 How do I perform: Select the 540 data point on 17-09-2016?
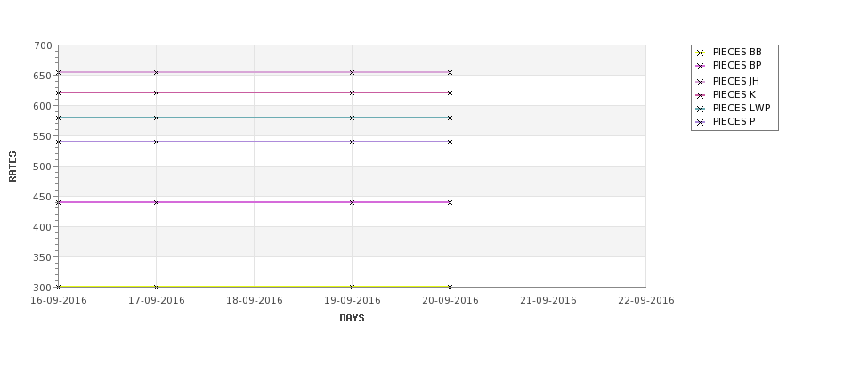(x=156, y=142)
